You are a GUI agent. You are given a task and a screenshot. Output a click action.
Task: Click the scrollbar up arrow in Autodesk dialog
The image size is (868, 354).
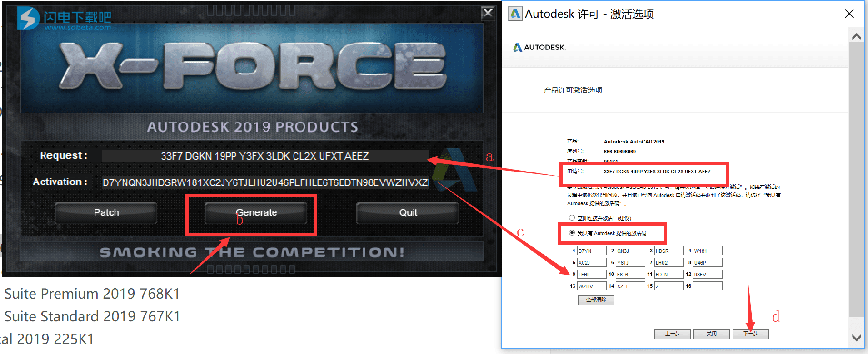point(857,36)
